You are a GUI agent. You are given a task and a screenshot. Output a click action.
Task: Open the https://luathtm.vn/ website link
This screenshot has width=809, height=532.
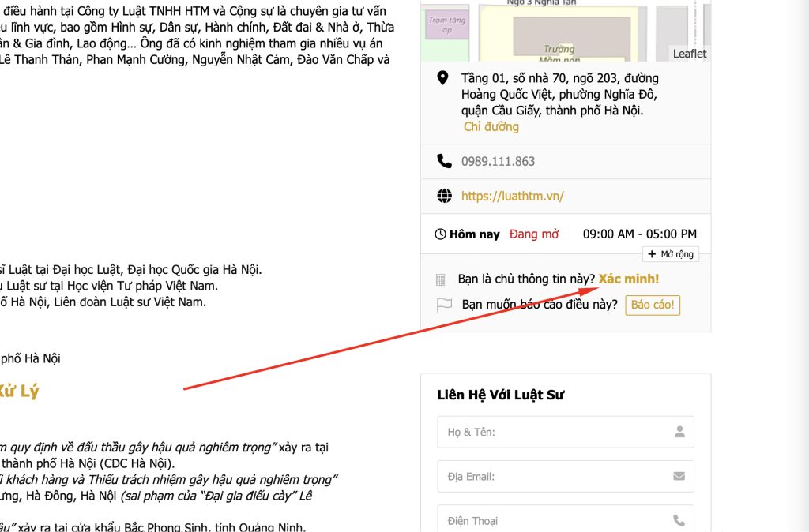click(512, 196)
